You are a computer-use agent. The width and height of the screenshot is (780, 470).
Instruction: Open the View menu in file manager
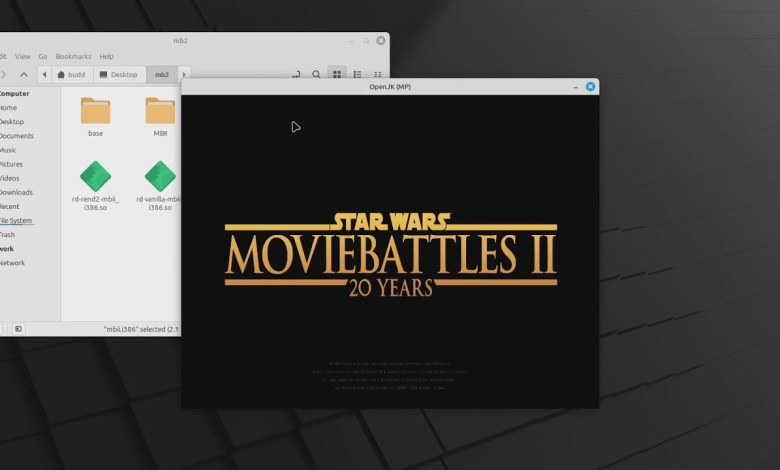(x=22, y=56)
